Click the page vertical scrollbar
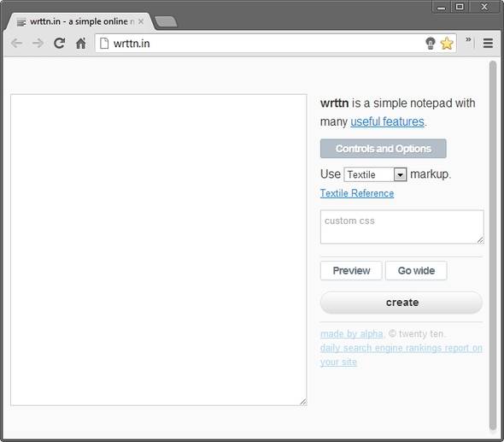This screenshot has width=504, height=442. pyautogui.click(x=492, y=245)
